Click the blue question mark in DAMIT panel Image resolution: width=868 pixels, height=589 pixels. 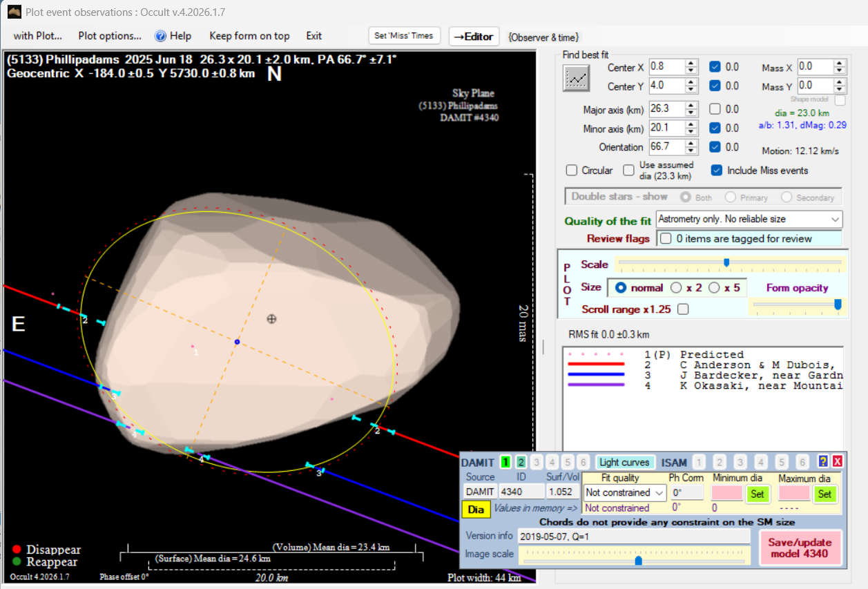(823, 462)
